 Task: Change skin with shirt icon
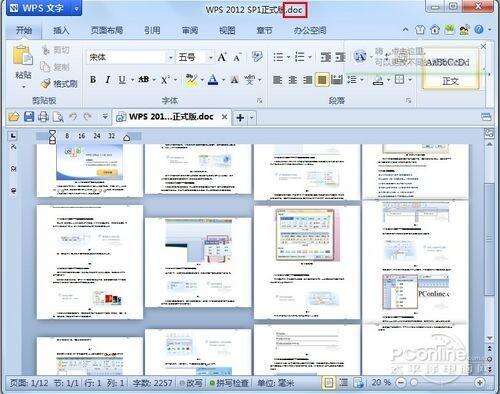420,30
